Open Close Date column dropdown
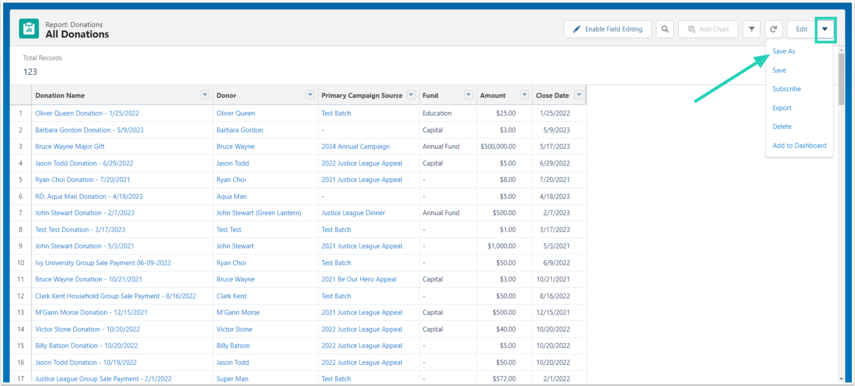The height and width of the screenshot is (386, 855). [579, 95]
